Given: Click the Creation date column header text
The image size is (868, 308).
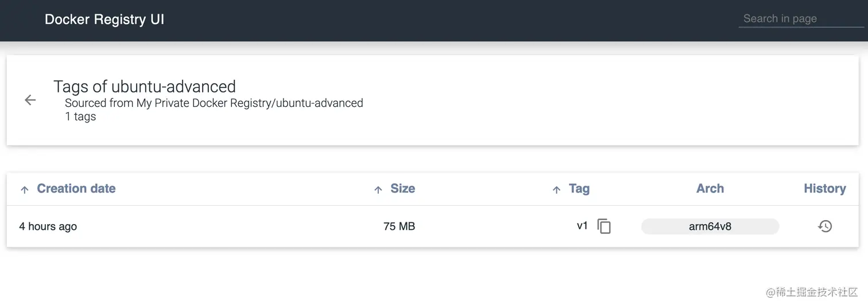Looking at the screenshot, I should coord(76,188).
